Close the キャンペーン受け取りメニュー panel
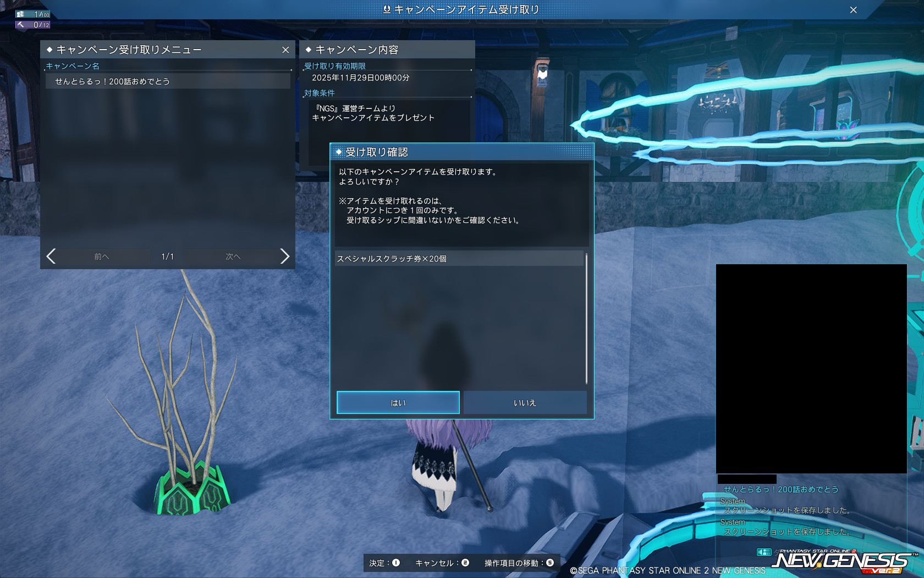 point(285,50)
